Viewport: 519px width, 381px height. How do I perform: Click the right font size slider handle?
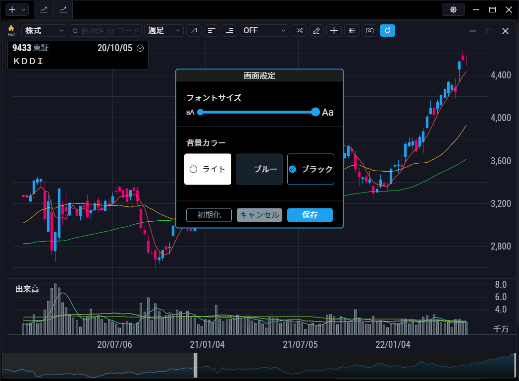pos(315,112)
